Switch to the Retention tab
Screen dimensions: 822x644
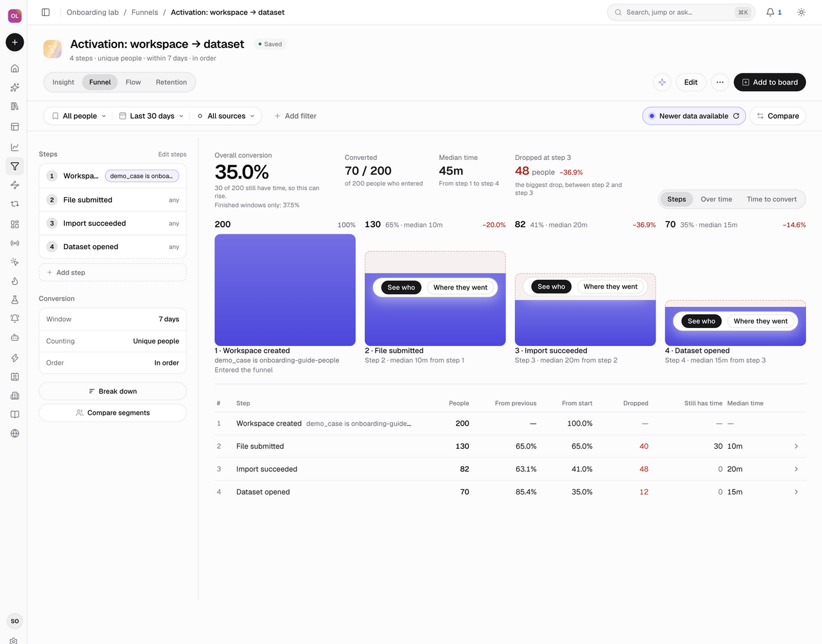pyautogui.click(x=171, y=82)
